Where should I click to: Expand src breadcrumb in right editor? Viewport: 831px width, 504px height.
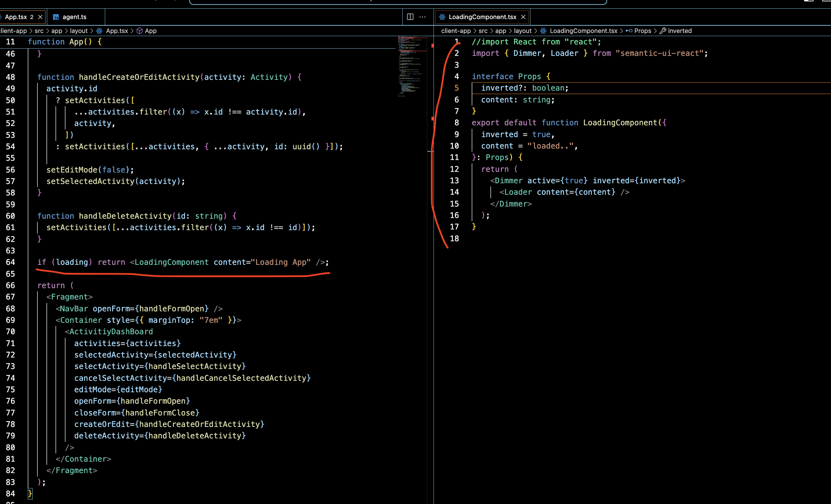point(483,31)
